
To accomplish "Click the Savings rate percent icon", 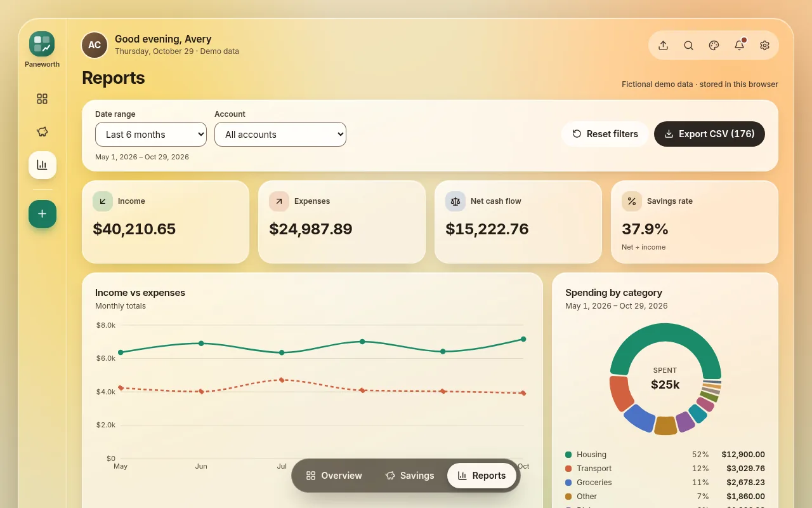I will (632, 201).
